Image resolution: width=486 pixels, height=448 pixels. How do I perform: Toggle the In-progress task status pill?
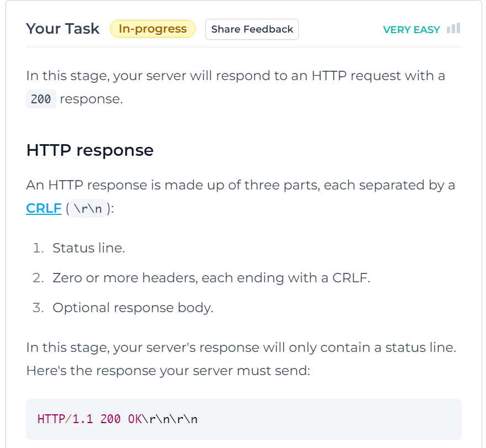152,29
